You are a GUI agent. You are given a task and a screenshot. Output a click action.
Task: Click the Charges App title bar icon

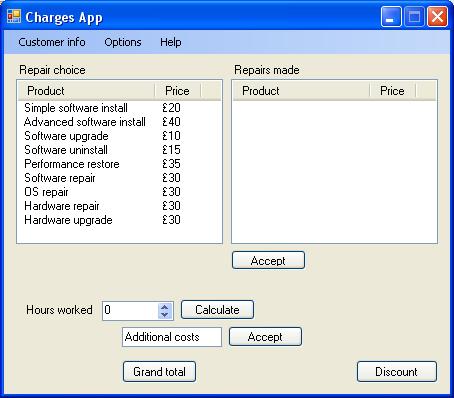pos(14,16)
